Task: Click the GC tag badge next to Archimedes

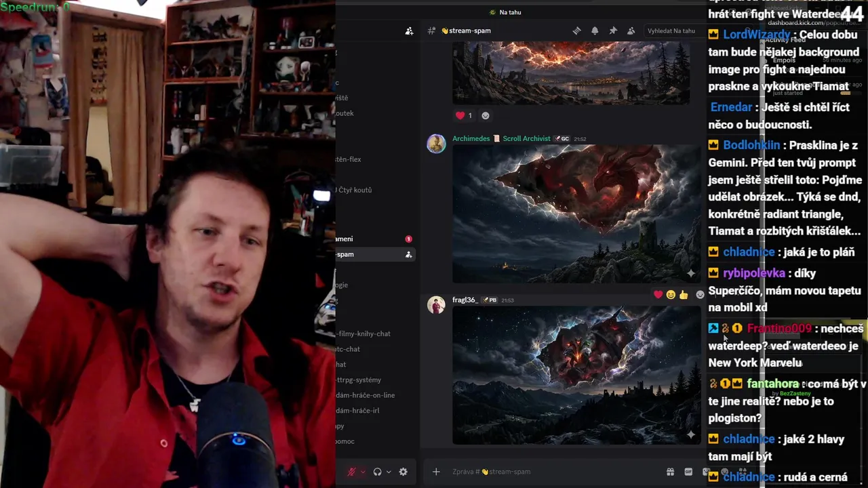Action: (x=562, y=139)
